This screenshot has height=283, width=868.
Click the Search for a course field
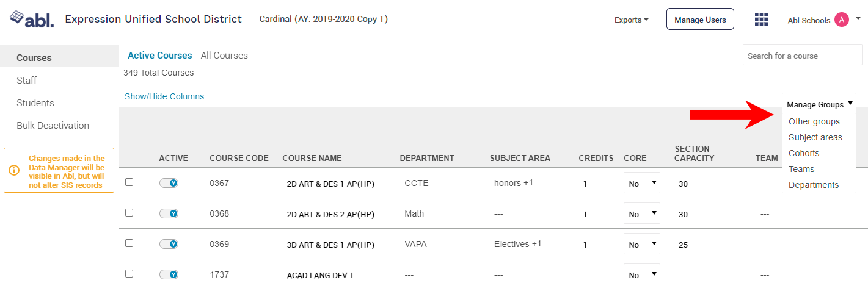coord(802,56)
